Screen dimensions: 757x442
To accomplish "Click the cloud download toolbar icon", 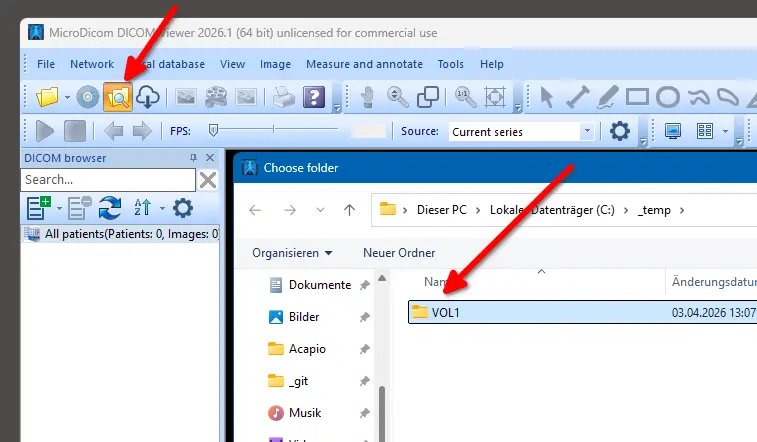I will point(148,97).
